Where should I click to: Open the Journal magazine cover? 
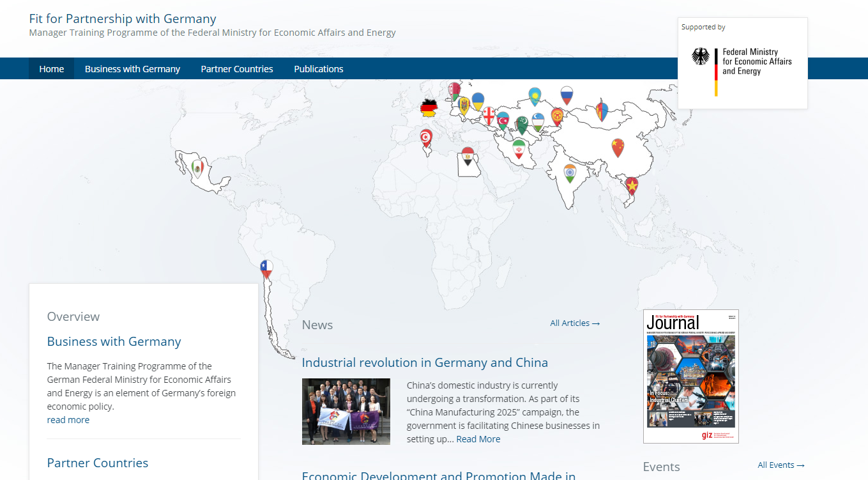click(691, 376)
